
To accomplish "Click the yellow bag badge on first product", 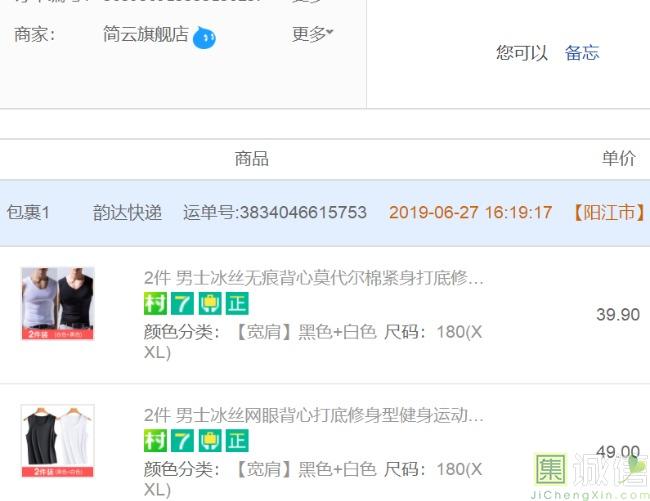I will point(210,303).
